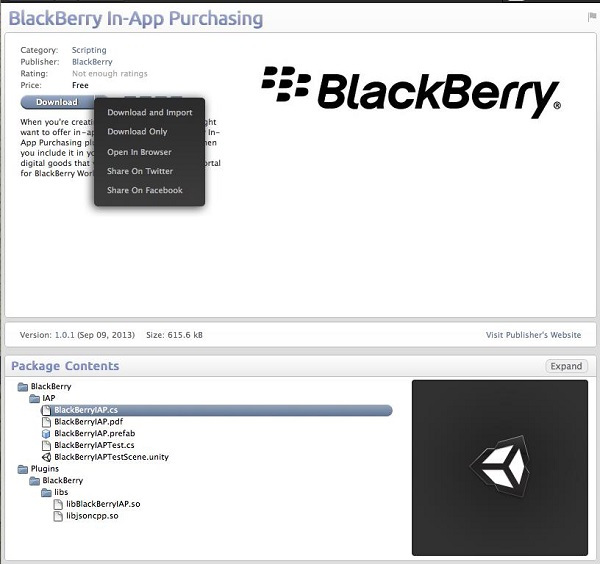600x564 pixels.
Task: Click the Size: 615.6 kB text
Action: coord(174,335)
